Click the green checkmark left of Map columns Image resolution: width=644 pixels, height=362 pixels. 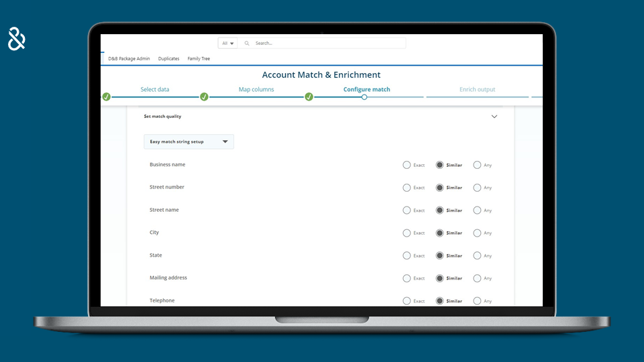205,97
